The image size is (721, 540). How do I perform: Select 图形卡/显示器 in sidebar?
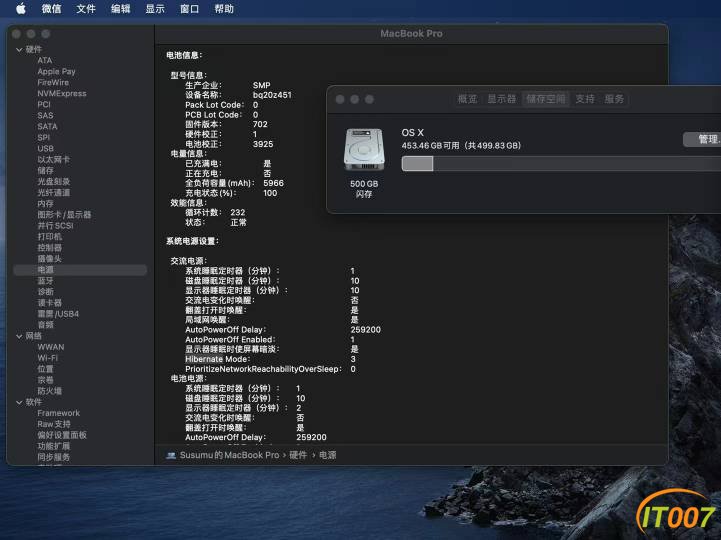(64, 215)
